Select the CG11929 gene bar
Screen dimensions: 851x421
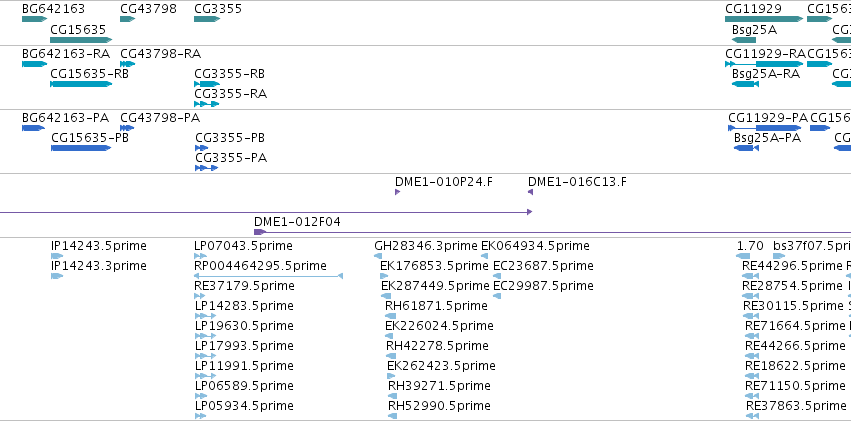tap(764, 19)
